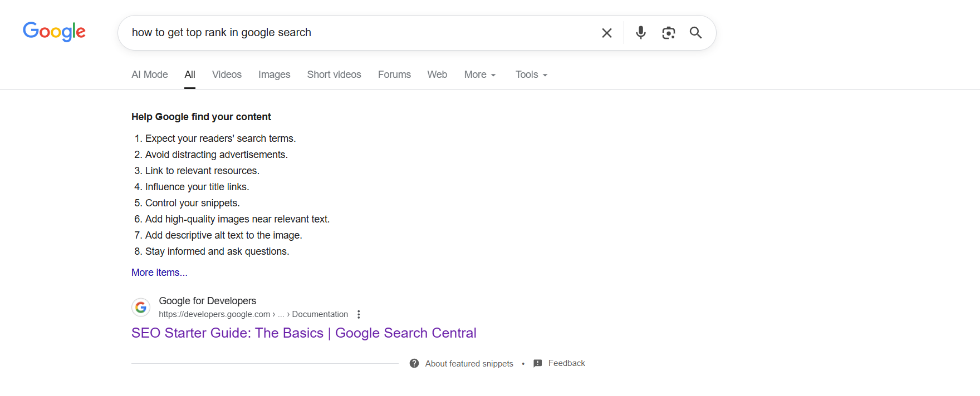Click the Google for Developers favicon
This screenshot has width=980, height=396.
(x=141, y=307)
